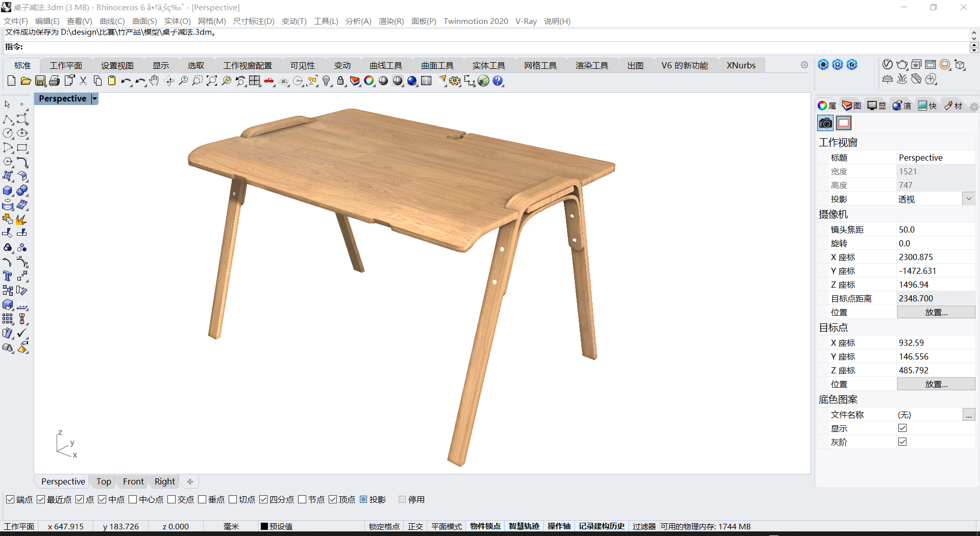Screen dimensions: 980x536
Task: Activate the Sphere creation tool
Action: pos(22,190)
